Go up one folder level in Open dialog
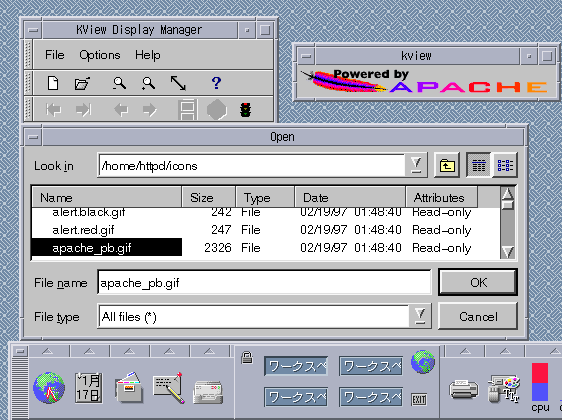This screenshot has width=562, height=420. pyautogui.click(x=447, y=165)
